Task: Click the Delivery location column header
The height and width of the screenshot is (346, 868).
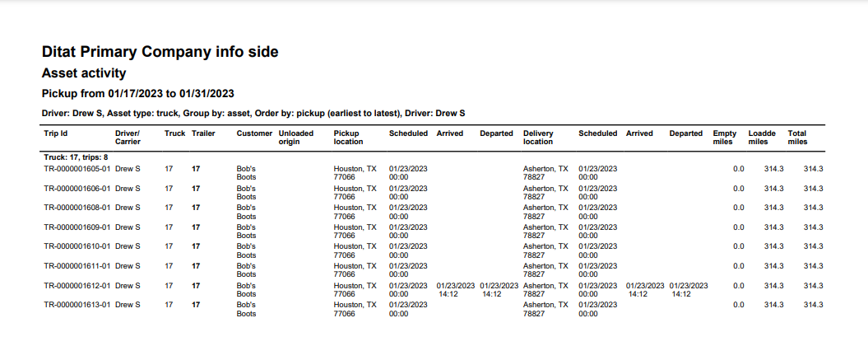Action: point(540,138)
